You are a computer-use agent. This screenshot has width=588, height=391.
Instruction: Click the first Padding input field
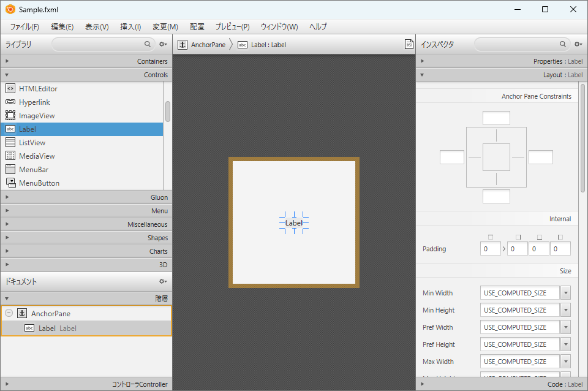tap(490, 249)
